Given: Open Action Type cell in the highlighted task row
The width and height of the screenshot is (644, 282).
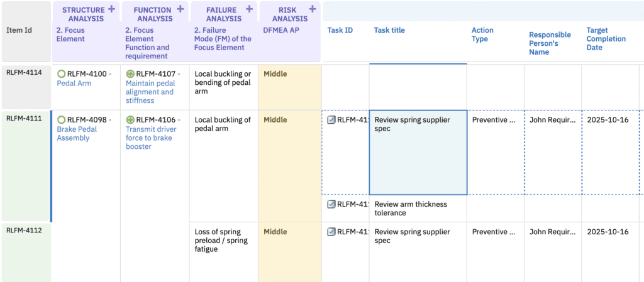Looking at the screenshot, I should [x=495, y=120].
